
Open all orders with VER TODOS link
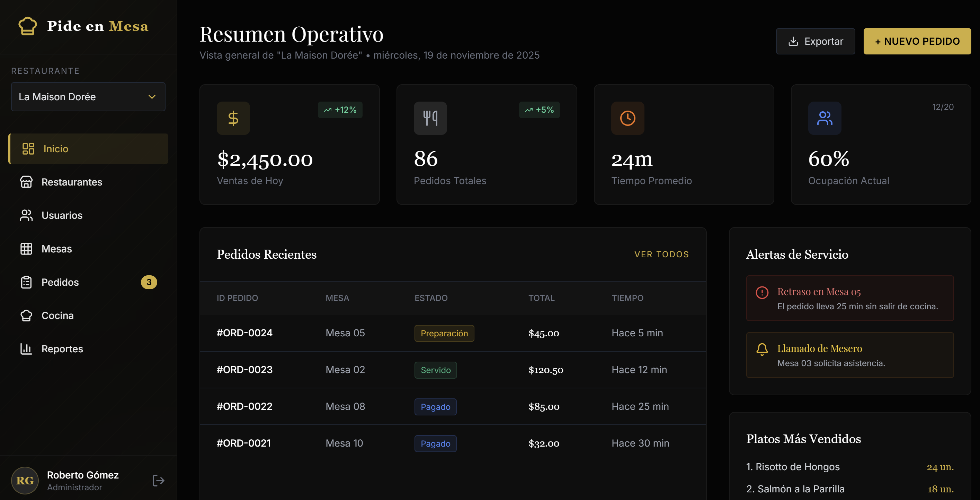661,254
